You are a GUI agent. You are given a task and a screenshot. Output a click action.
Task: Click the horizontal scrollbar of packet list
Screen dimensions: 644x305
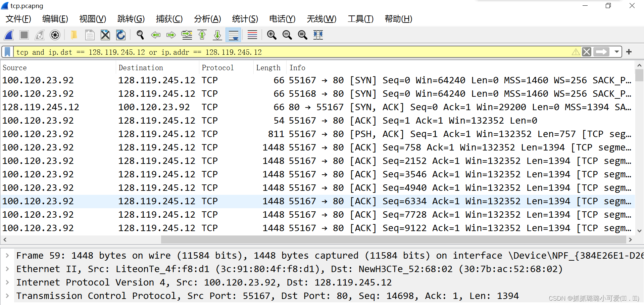pos(393,239)
